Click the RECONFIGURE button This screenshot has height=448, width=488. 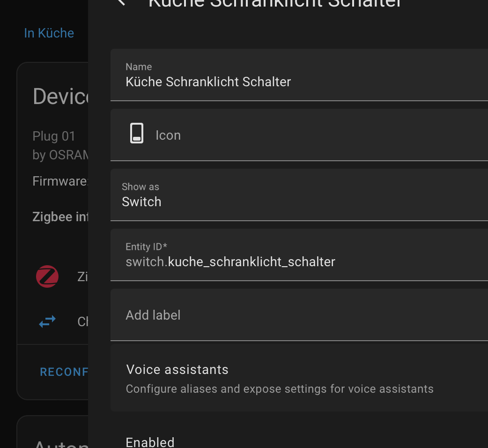tap(64, 372)
